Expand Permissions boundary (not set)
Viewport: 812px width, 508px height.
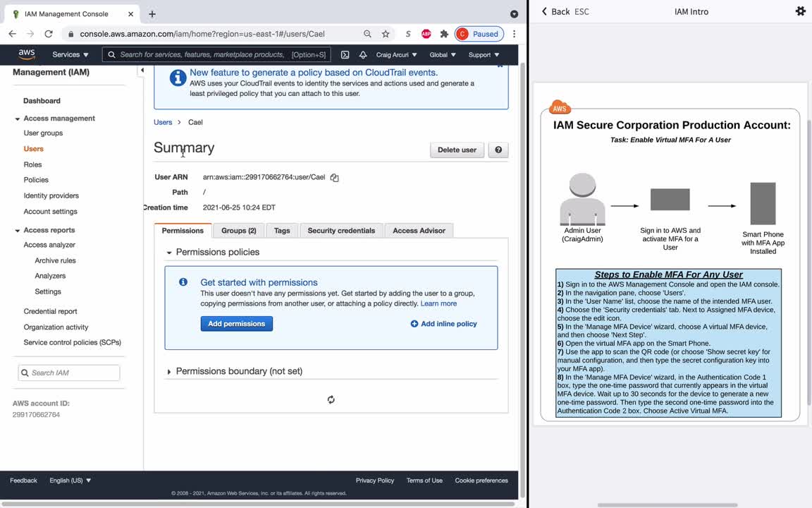coord(169,372)
